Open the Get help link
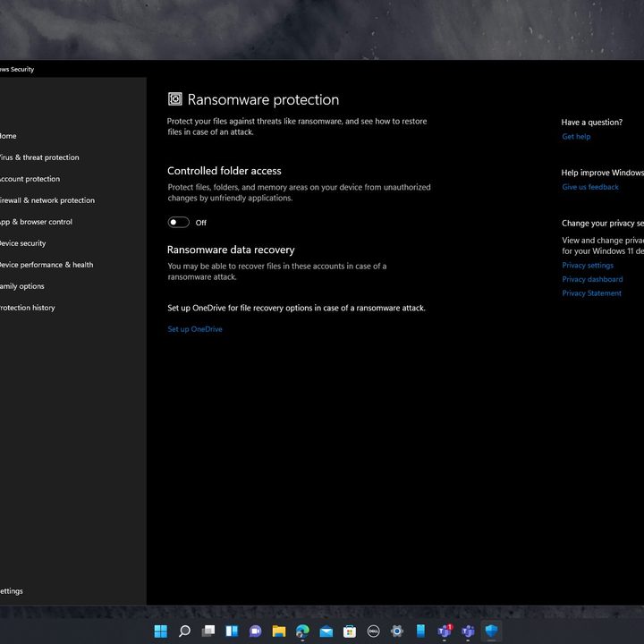 (576, 136)
